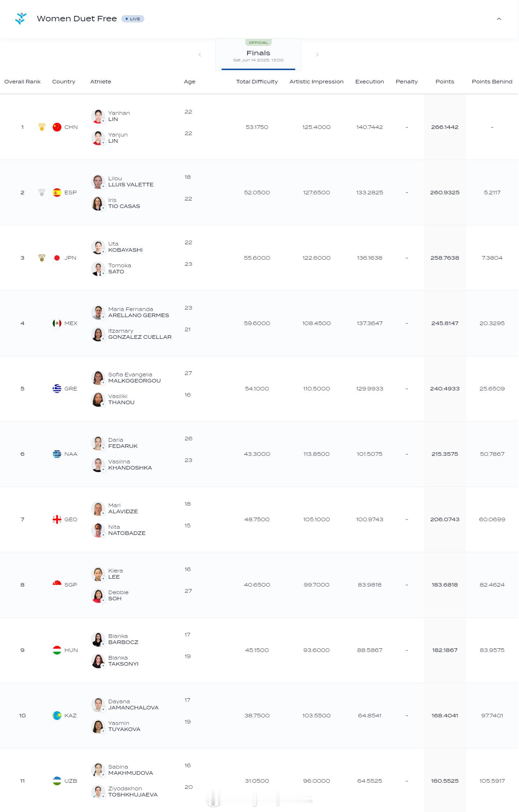Go to next round with right chevron
The width and height of the screenshot is (519, 812).
click(317, 55)
